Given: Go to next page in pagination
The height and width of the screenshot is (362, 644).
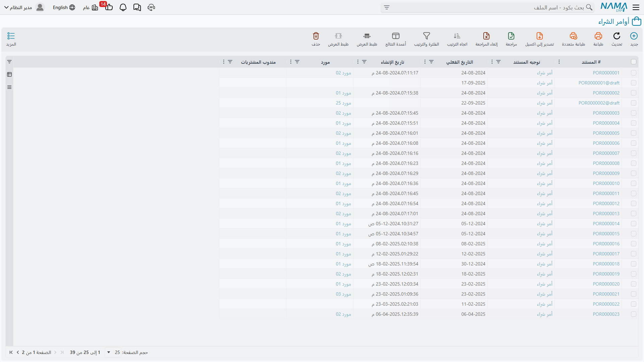Looking at the screenshot, I should [x=18, y=352].
